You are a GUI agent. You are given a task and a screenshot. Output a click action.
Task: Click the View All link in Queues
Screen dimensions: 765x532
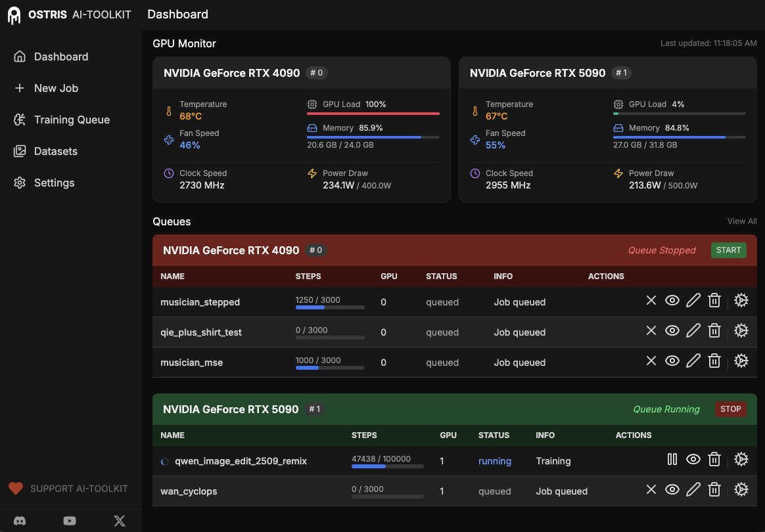point(741,221)
